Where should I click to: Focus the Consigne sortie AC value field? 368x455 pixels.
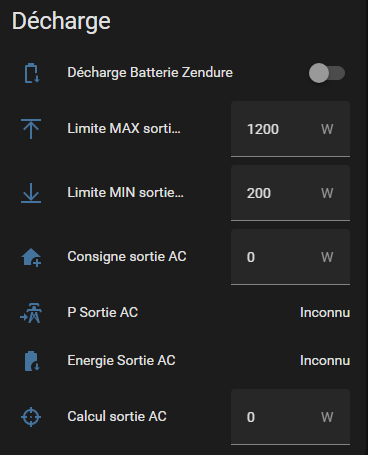click(x=290, y=257)
